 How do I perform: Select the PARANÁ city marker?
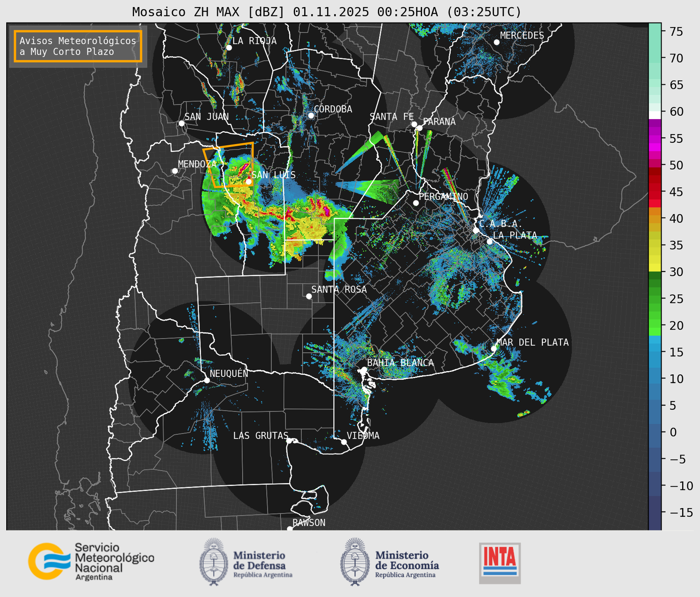tap(420, 128)
